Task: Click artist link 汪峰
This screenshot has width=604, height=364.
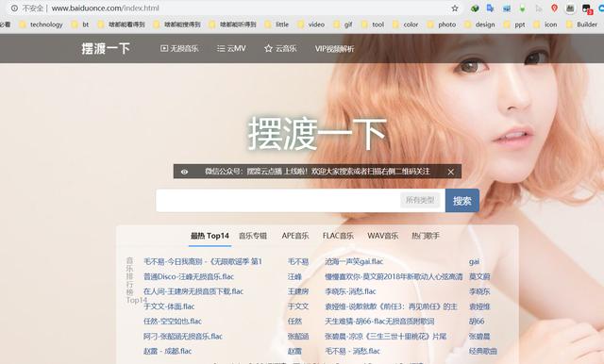Action: [294, 276]
